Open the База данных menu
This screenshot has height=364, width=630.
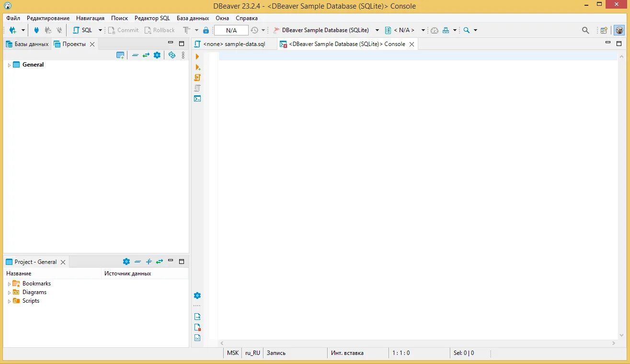point(193,18)
